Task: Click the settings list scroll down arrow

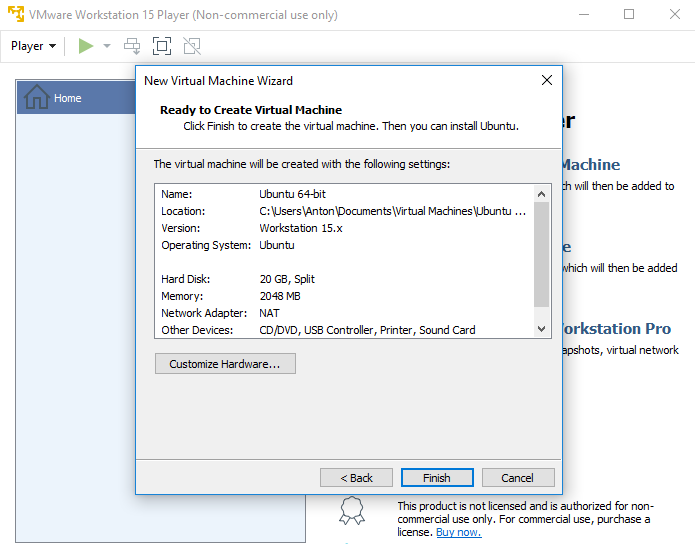Action: (x=541, y=328)
